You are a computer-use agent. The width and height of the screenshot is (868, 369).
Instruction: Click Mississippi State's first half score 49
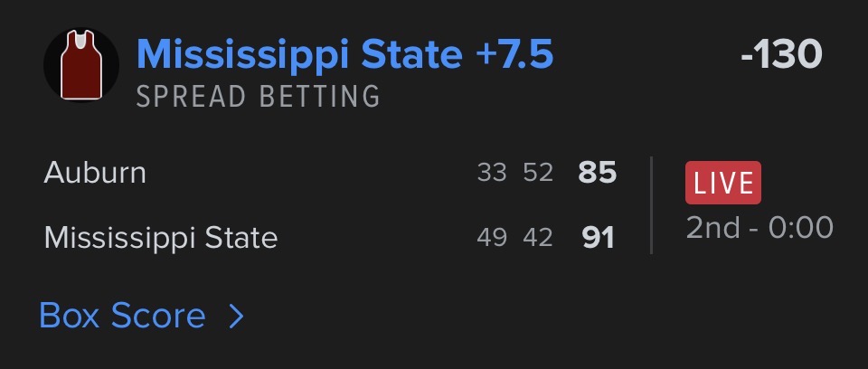pos(492,238)
